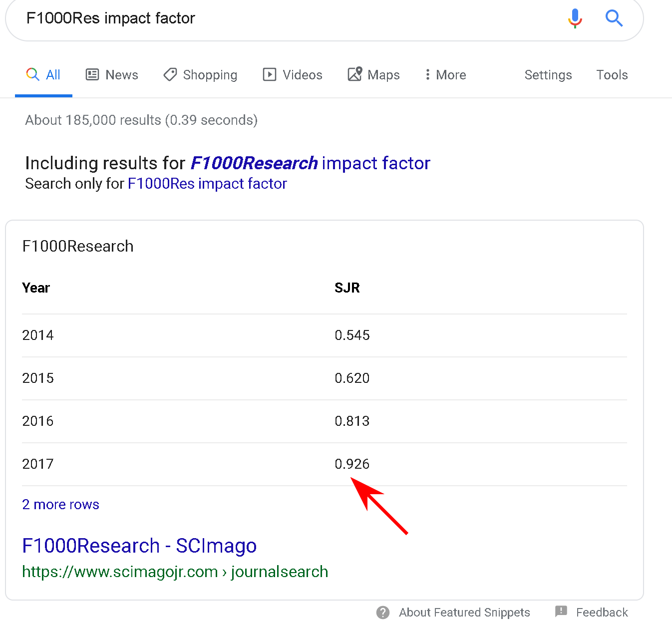Screen dimensions: 672x627
Task: Click the question mark help icon
Action: click(383, 613)
